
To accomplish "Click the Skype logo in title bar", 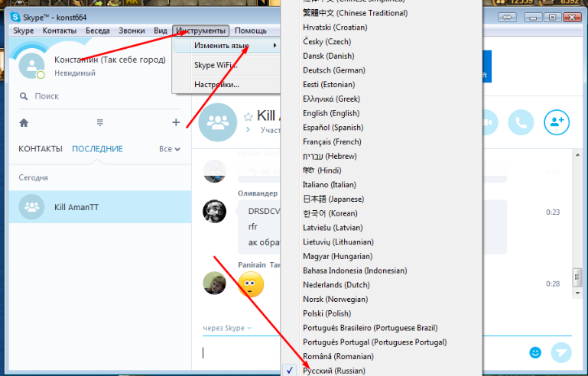I will [x=15, y=17].
